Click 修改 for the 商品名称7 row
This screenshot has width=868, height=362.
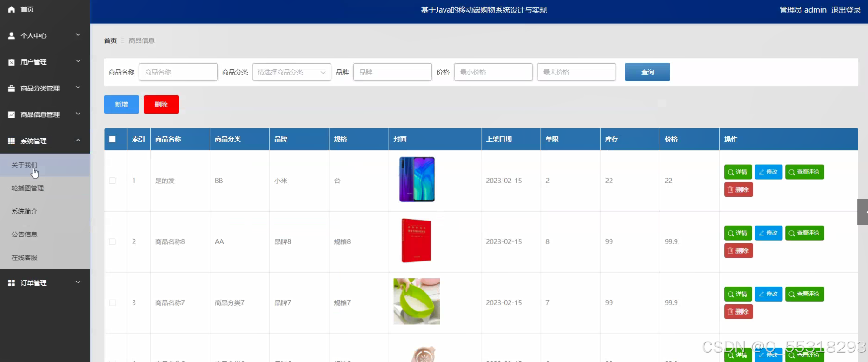pos(769,294)
